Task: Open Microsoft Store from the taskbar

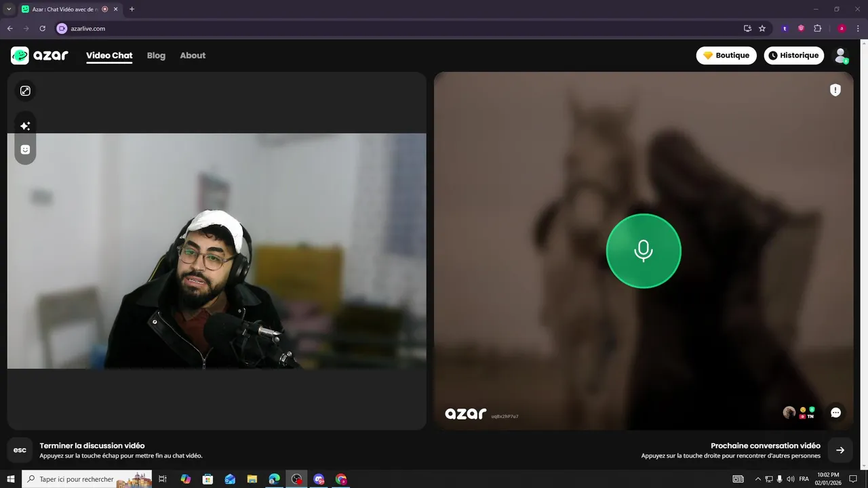Action: (208, 479)
